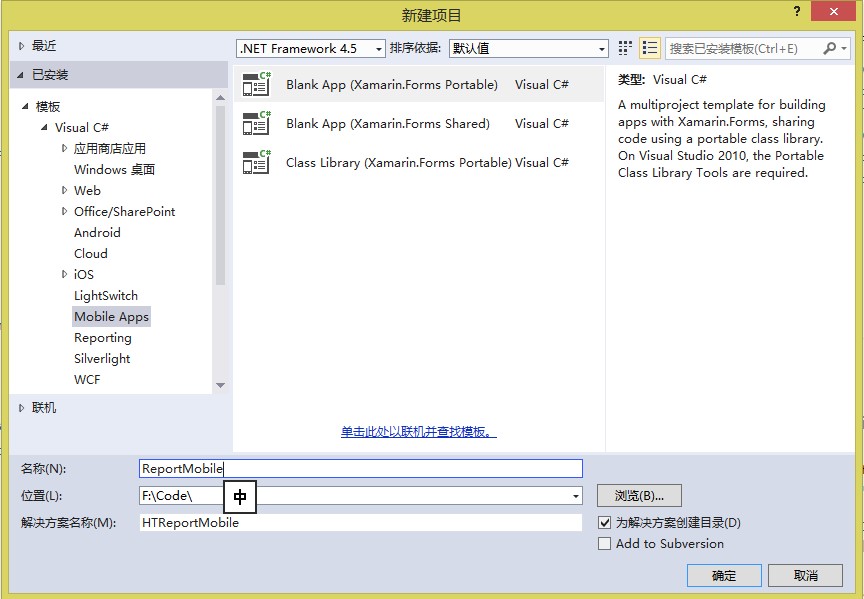Select WCF template category
This screenshot has width=864, height=599.
pos(87,380)
